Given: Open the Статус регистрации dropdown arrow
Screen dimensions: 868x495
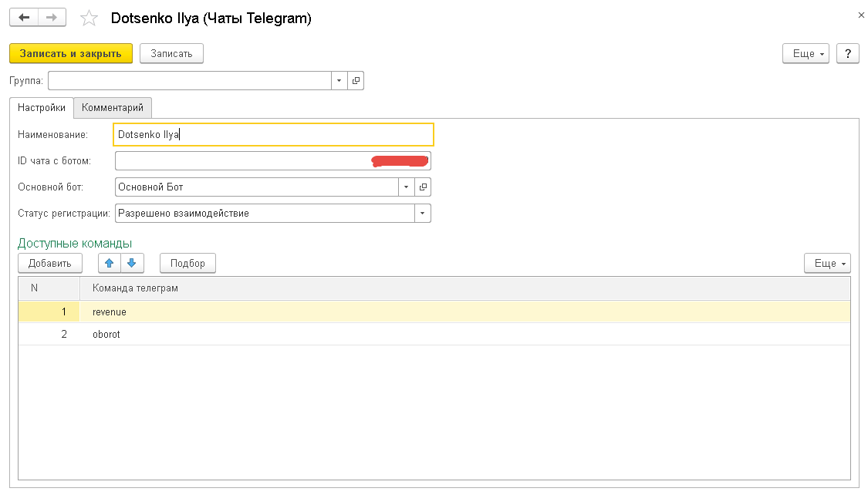Looking at the screenshot, I should (x=422, y=214).
